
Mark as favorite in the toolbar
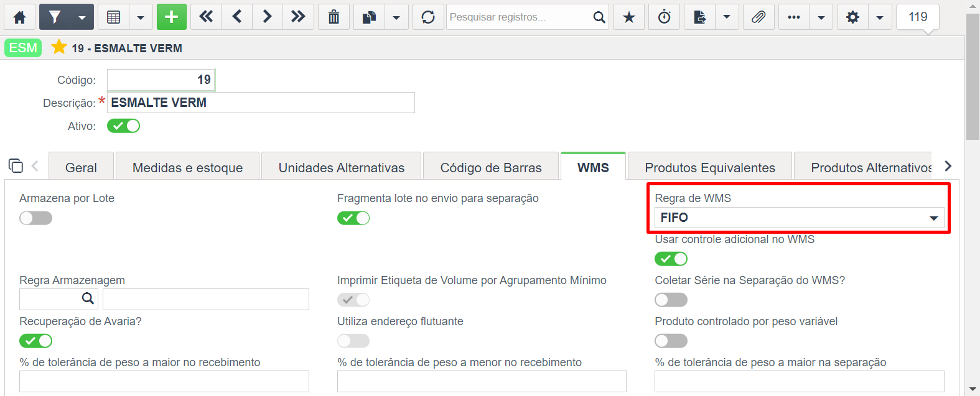(629, 17)
